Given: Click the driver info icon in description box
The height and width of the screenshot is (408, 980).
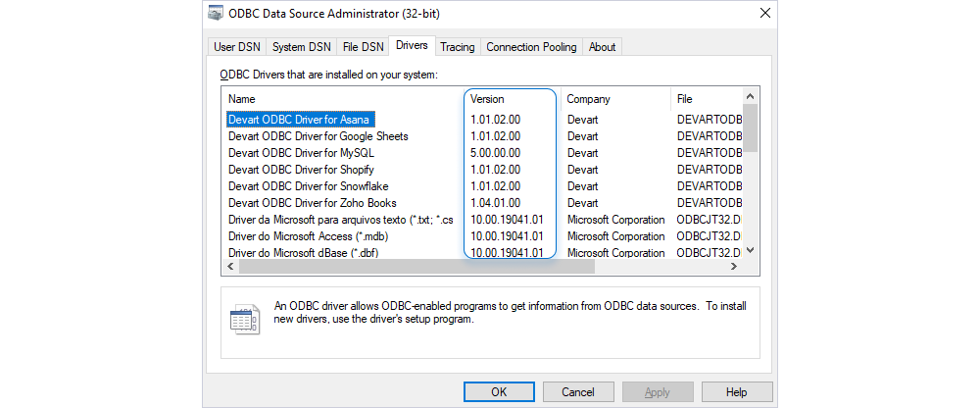Looking at the screenshot, I should click(x=246, y=321).
